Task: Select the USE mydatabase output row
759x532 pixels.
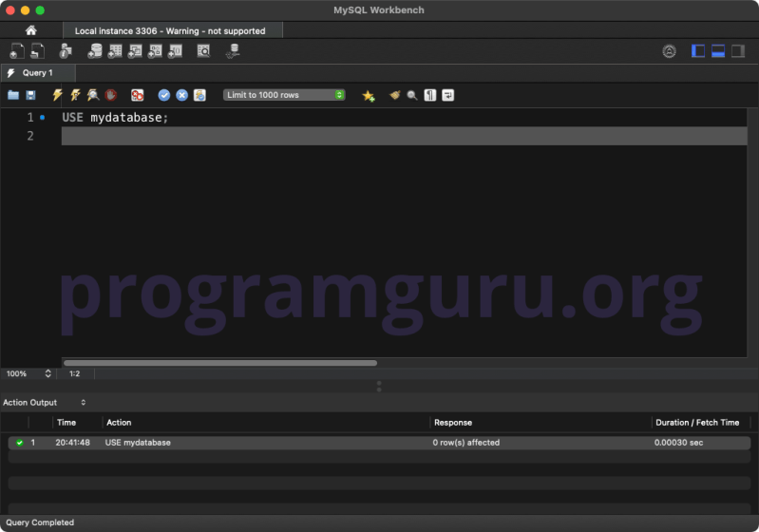Action: tap(379, 443)
